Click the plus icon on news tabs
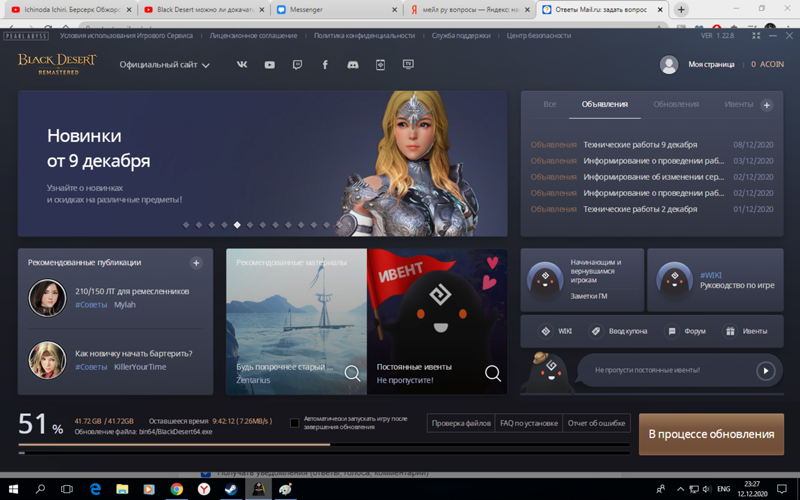The height and width of the screenshot is (500, 800). pos(766,105)
